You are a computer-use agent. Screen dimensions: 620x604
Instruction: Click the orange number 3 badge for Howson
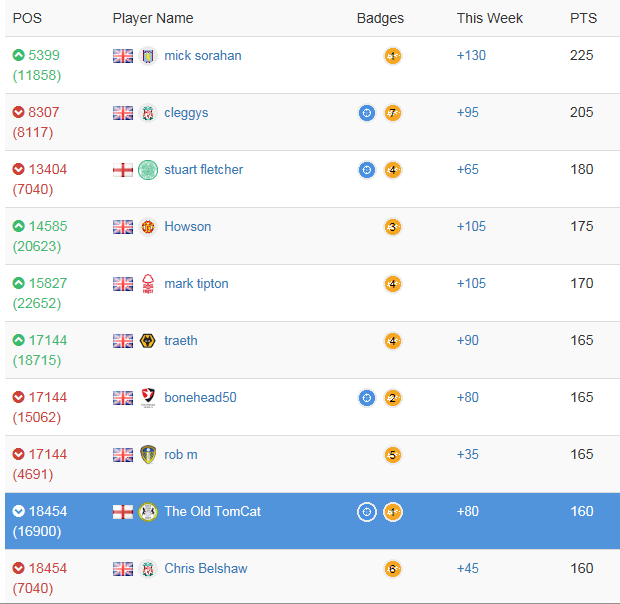tap(393, 227)
